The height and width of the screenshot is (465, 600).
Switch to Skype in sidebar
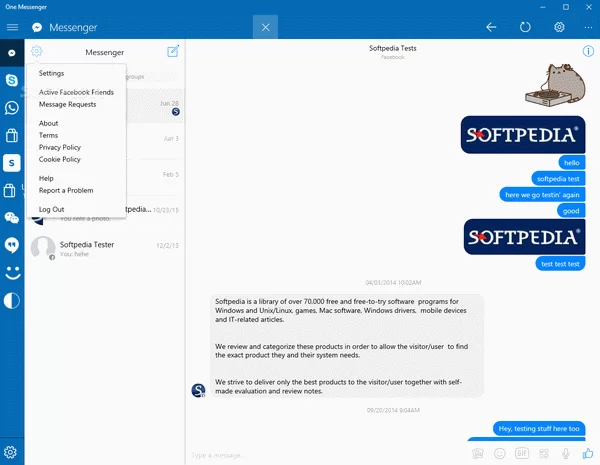(12, 80)
